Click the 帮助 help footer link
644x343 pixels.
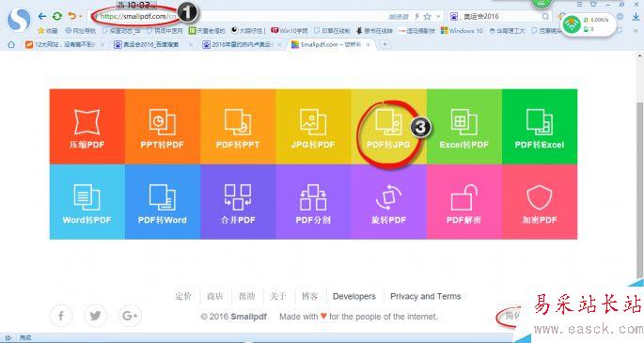[247, 296]
